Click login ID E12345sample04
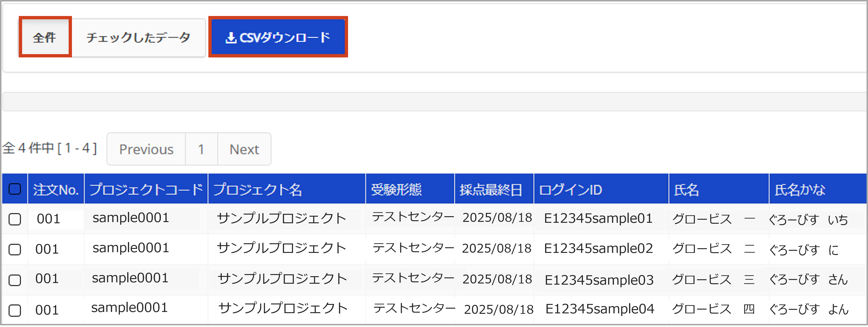Image resolution: width=868 pixels, height=327 pixels. (600, 309)
